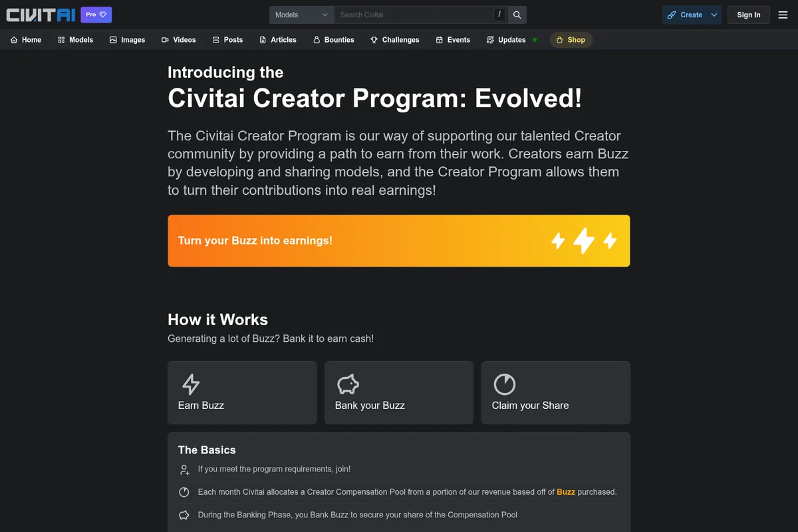The image size is (798, 532).
Task: Click the Earn Buzz lightning card
Action: tap(242, 392)
